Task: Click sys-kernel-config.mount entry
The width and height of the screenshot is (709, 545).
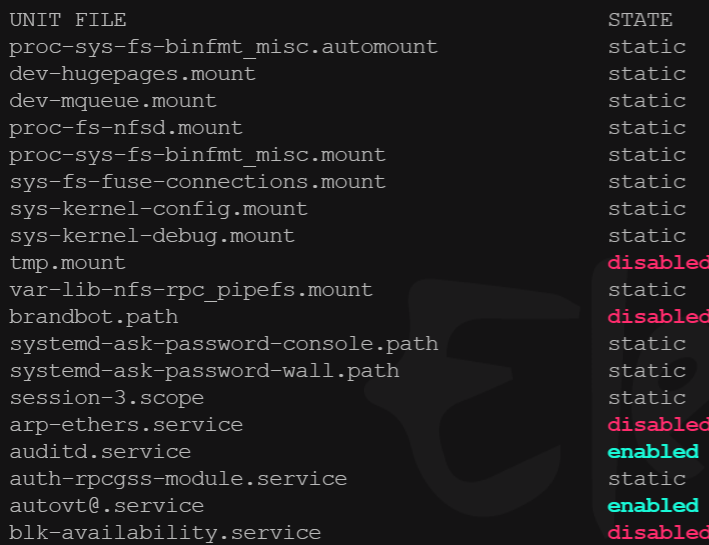Action: [159, 209]
